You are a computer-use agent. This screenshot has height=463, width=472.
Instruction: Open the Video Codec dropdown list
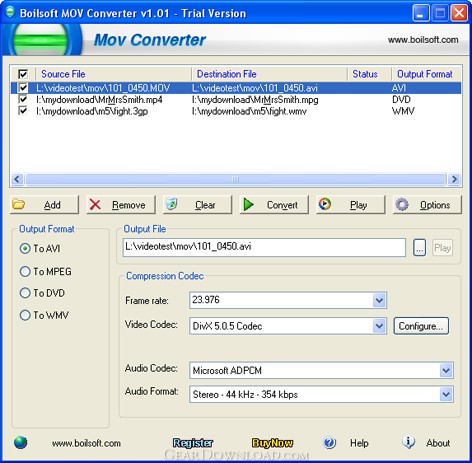pyautogui.click(x=379, y=326)
